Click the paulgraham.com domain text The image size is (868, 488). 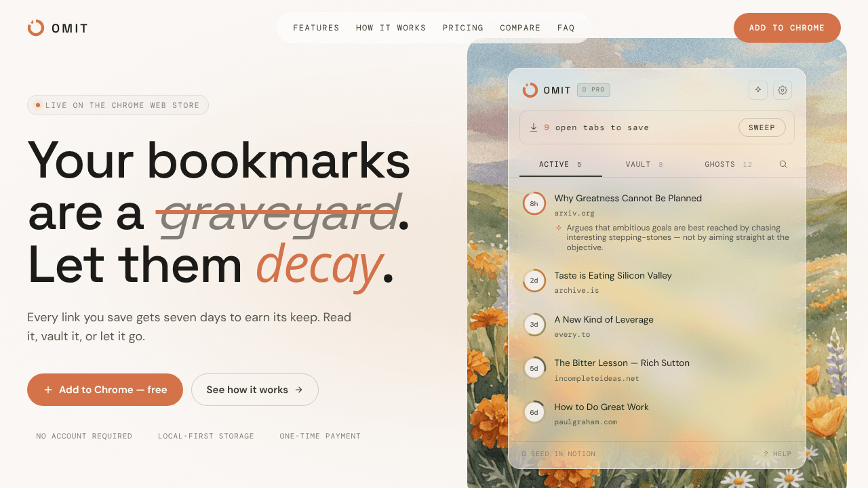(x=586, y=422)
